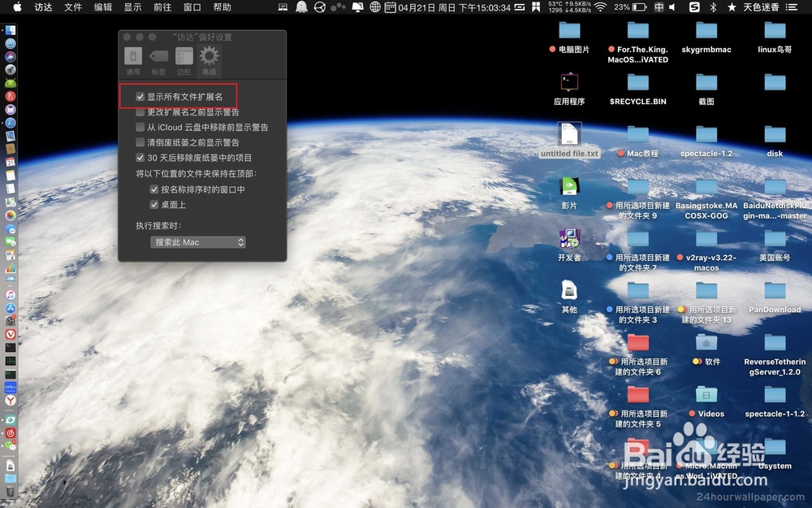The width and height of the screenshot is (812, 508).
Task: Select the disk folder
Action: pos(775,135)
